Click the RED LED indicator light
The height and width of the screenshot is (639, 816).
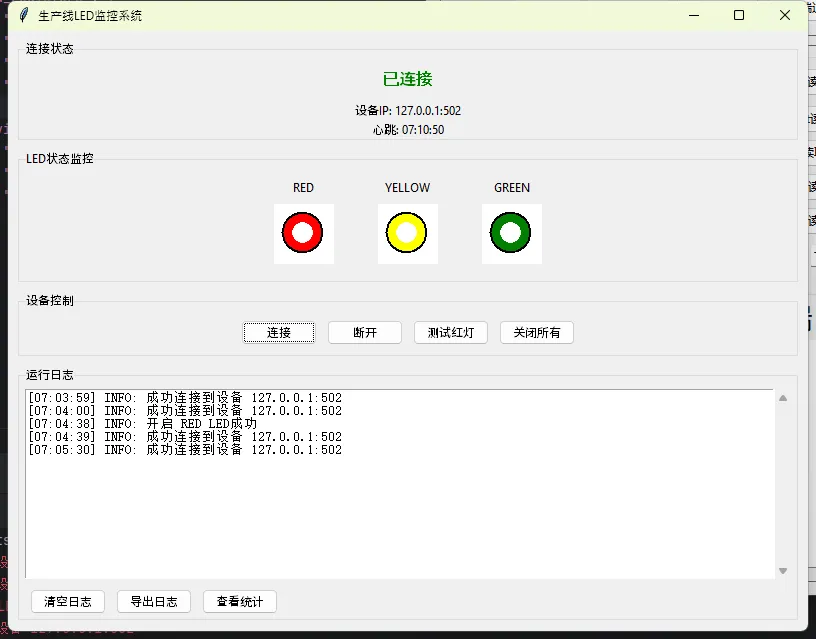[x=303, y=233]
